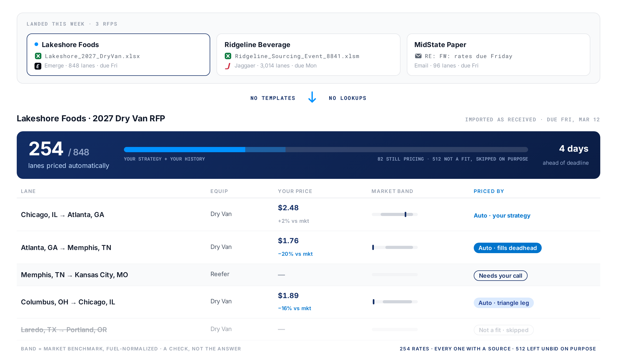Click the Jaggaer platform icon
This screenshot has height=364, width=617.
pyautogui.click(x=228, y=66)
